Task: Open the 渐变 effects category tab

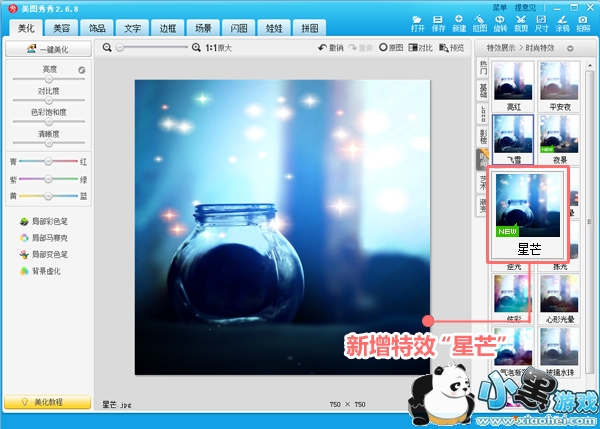Action: click(x=482, y=206)
